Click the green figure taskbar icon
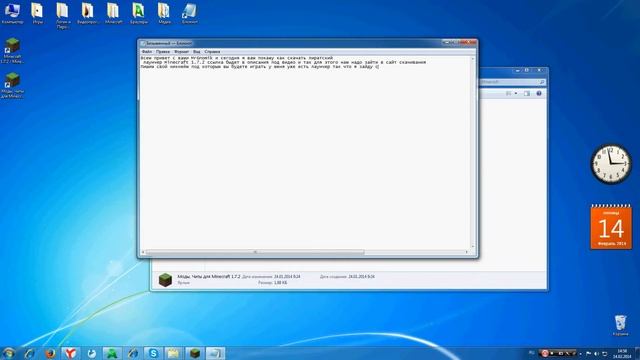This screenshot has width=640, height=360. click(112, 353)
